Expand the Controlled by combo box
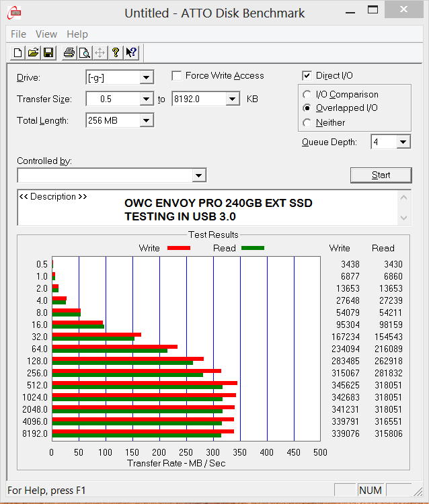 [x=198, y=175]
